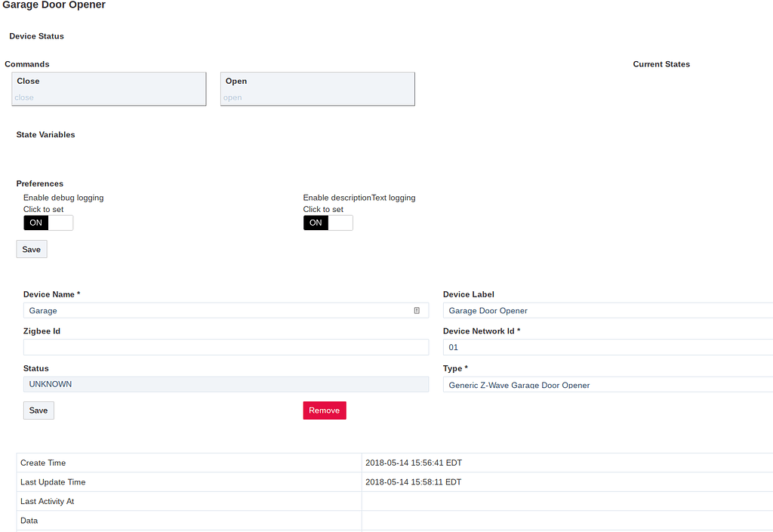Toggle the Enable descriptionText logging switch

[x=328, y=223]
